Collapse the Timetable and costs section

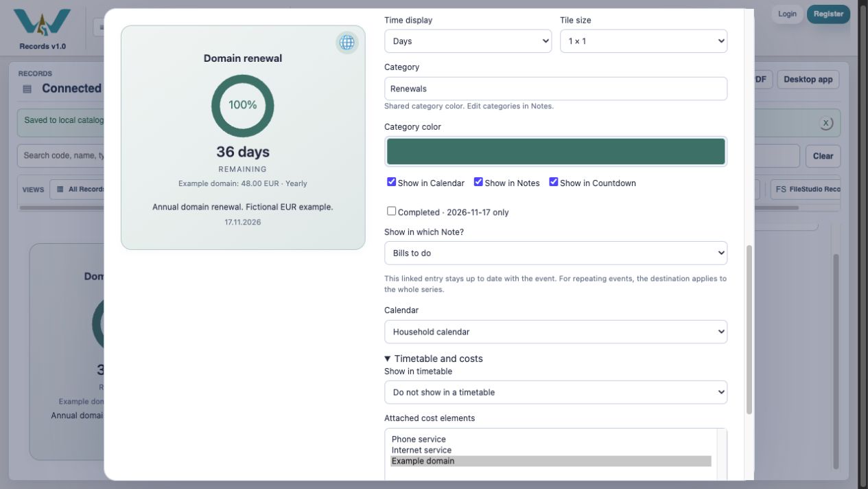[x=434, y=359]
